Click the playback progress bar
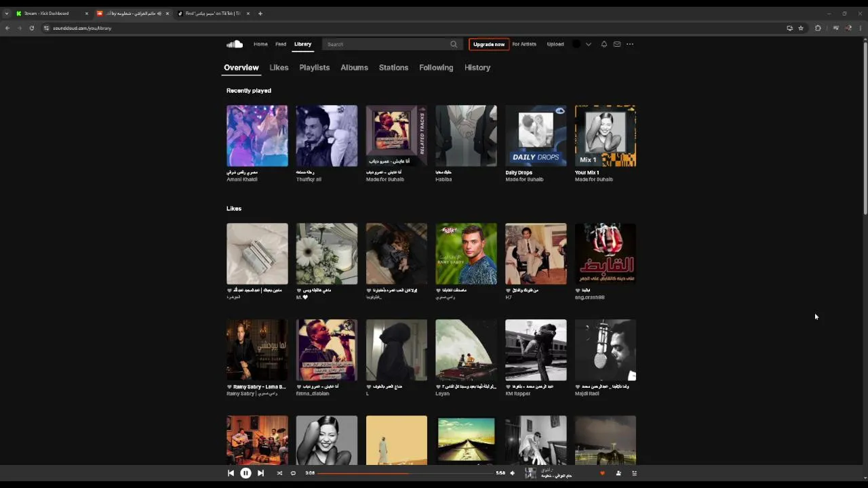 coord(405,473)
